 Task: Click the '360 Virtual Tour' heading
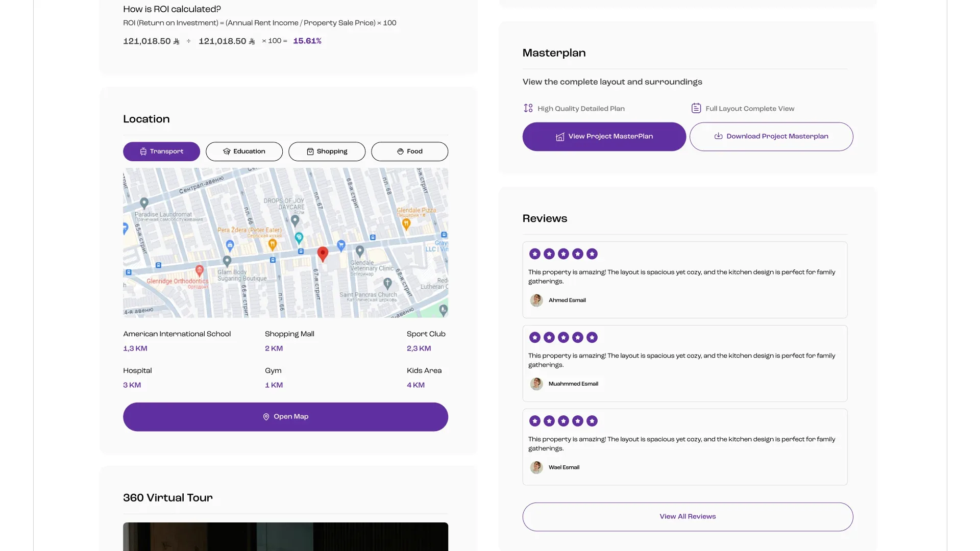click(x=168, y=498)
